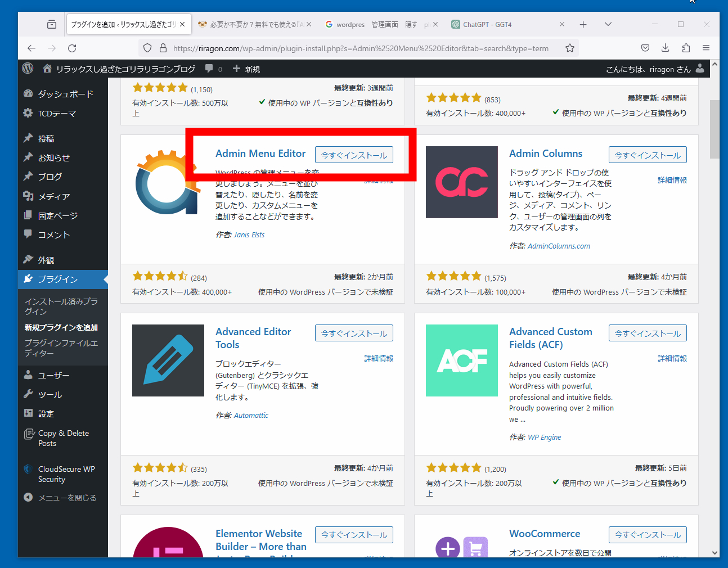Click the WordPress logo in admin bar
728x568 pixels.
[x=28, y=69]
